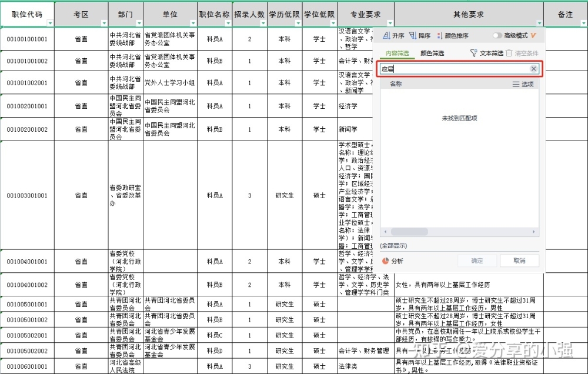The image size is (588, 374).
Task: Click the 确定 button
Action: tap(477, 261)
